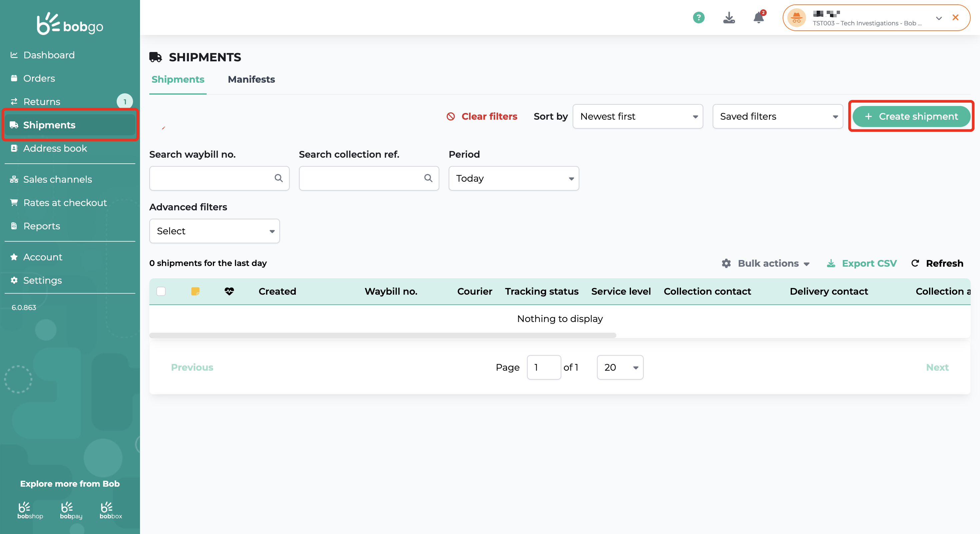Viewport: 980px width, 534px height.
Task: Open Account in the sidebar
Action: [x=70, y=257]
